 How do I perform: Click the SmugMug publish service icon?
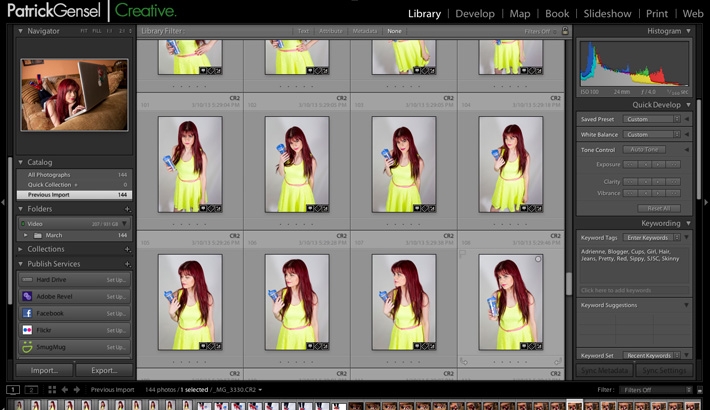click(x=27, y=347)
